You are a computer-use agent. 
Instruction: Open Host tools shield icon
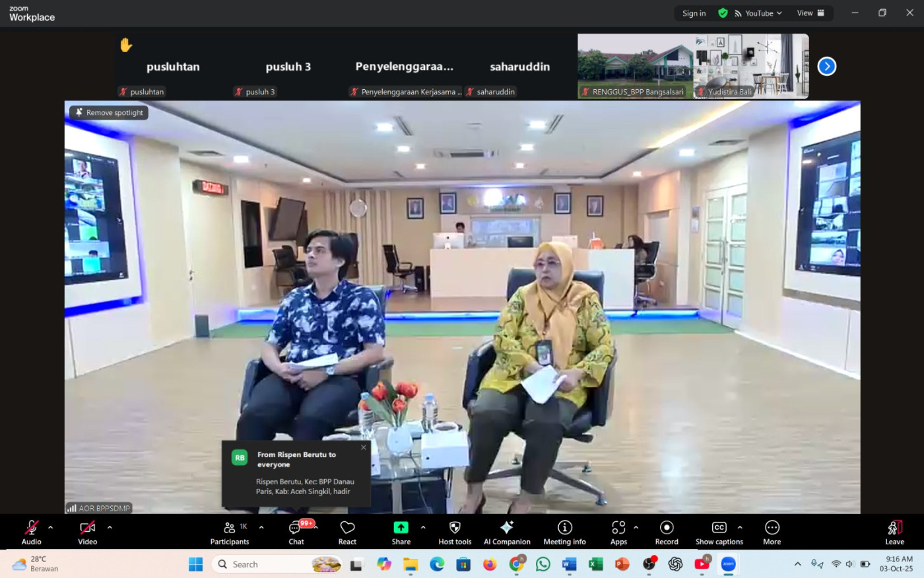[x=455, y=527]
